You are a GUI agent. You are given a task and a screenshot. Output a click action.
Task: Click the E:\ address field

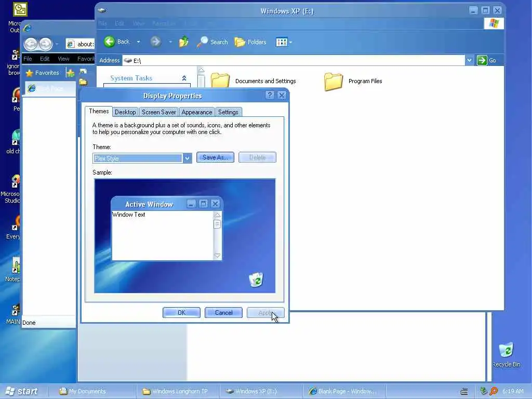(x=294, y=60)
